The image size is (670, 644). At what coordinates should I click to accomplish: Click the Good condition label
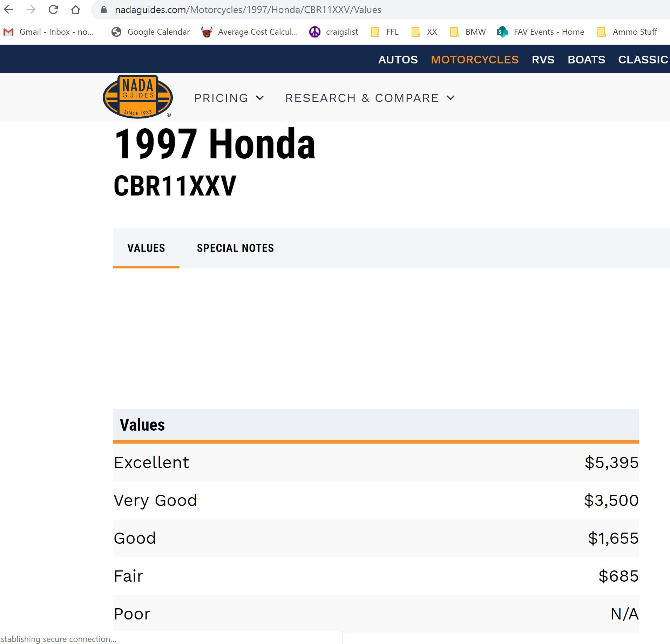(135, 539)
